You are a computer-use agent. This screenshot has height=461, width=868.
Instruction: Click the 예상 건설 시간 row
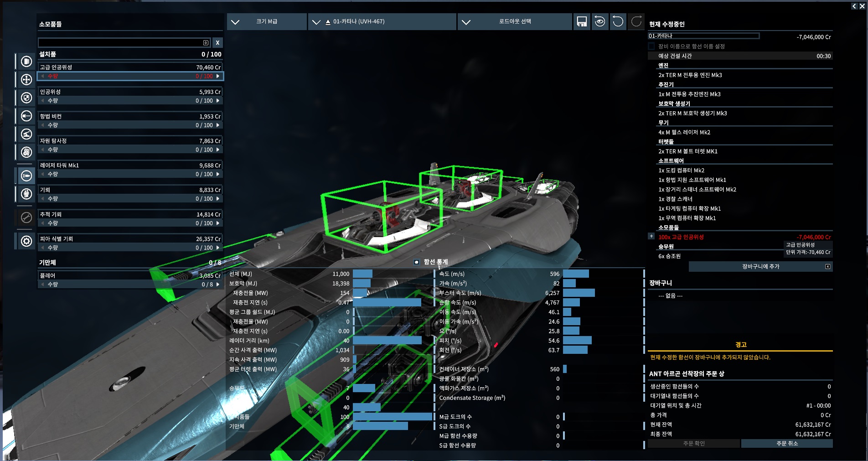click(x=740, y=56)
